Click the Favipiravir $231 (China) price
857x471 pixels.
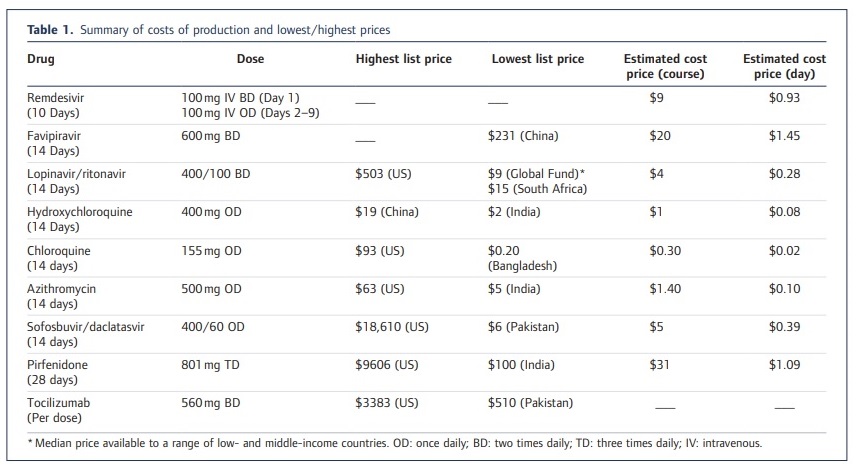pyautogui.click(x=523, y=136)
